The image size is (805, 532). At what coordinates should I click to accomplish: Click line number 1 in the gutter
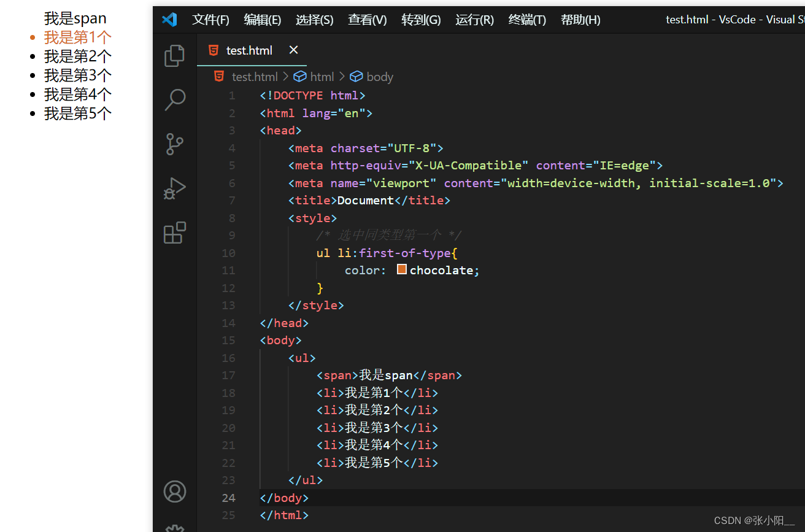[232, 96]
